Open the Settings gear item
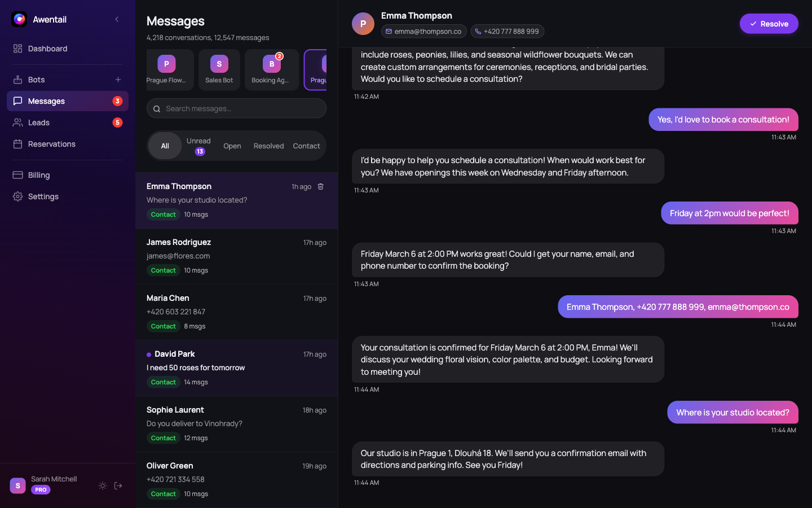The width and height of the screenshot is (812, 508). [x=43, y=196]
